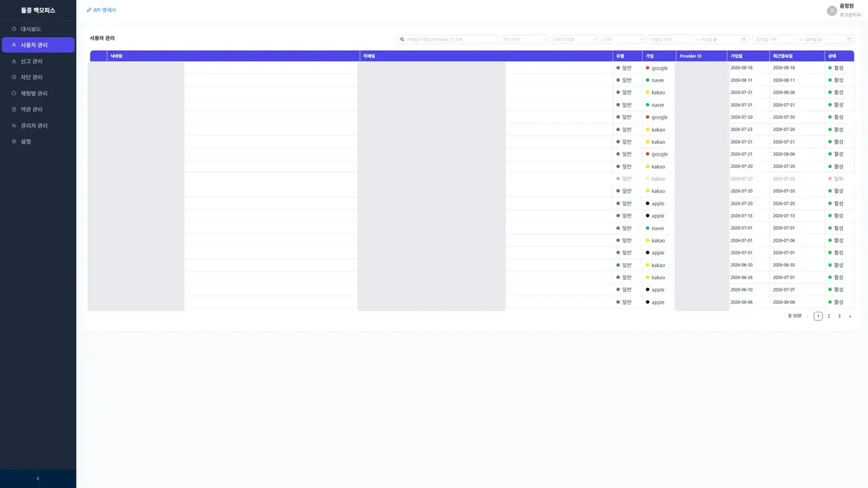Click the user avatar icon beside 윤정현

(832, 11)
